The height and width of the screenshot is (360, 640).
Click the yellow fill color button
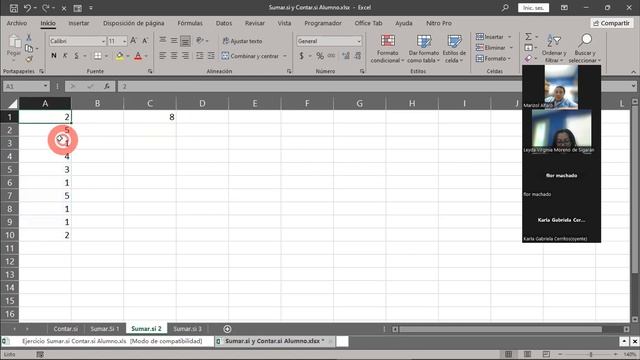pyautogui.click(x=120, y=56)
